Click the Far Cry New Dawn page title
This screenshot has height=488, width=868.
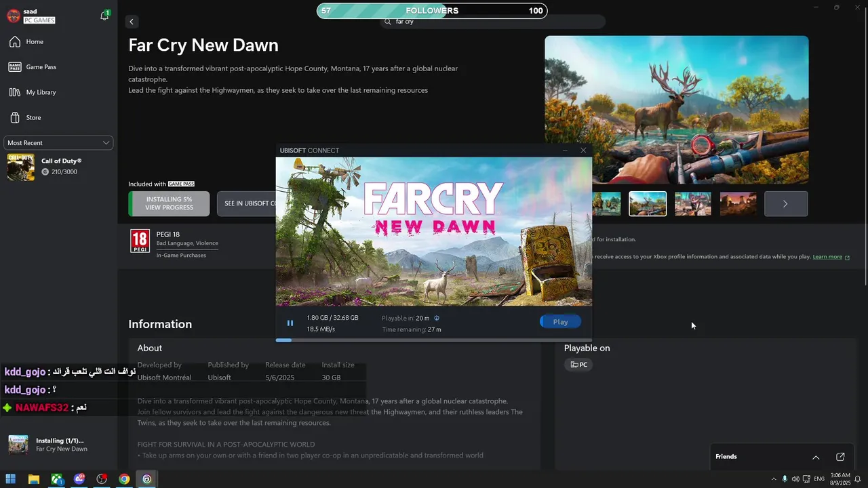[203, 45]
